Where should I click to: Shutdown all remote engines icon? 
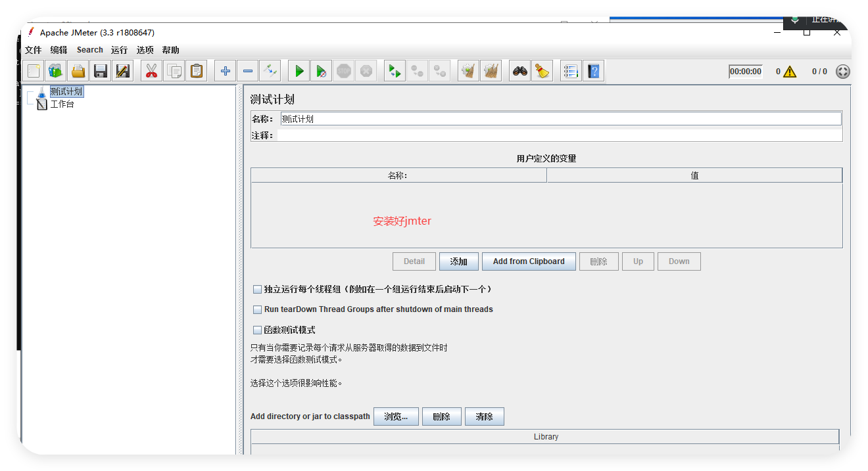point(439,71)
